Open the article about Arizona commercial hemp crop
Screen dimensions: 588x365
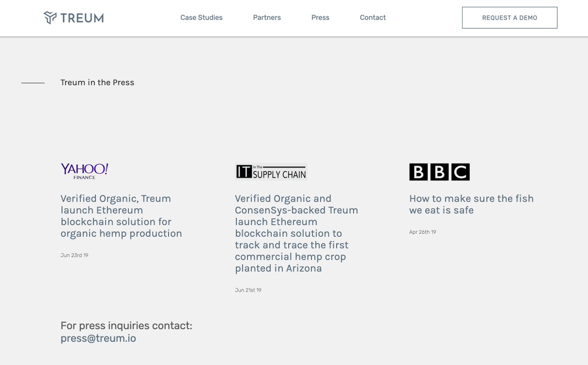tap(296, 233)
